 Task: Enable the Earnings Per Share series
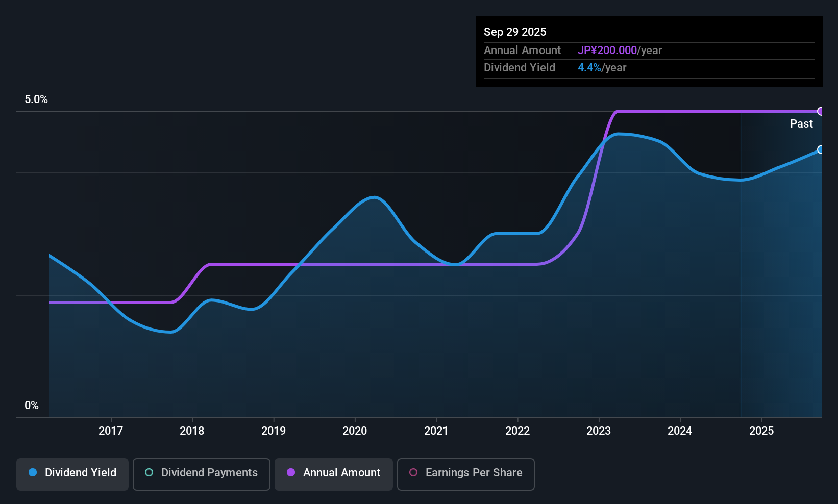point(465,473)
